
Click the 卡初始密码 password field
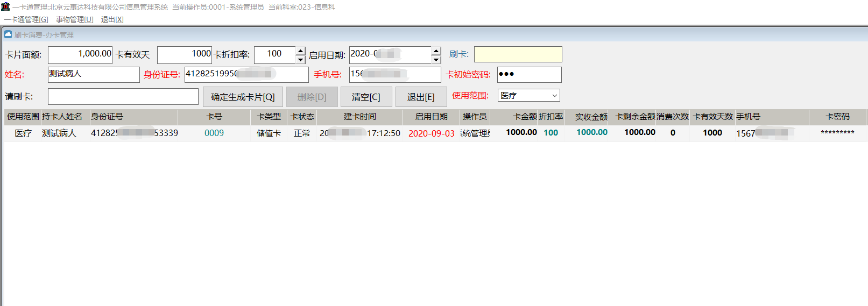pos(529,74)
